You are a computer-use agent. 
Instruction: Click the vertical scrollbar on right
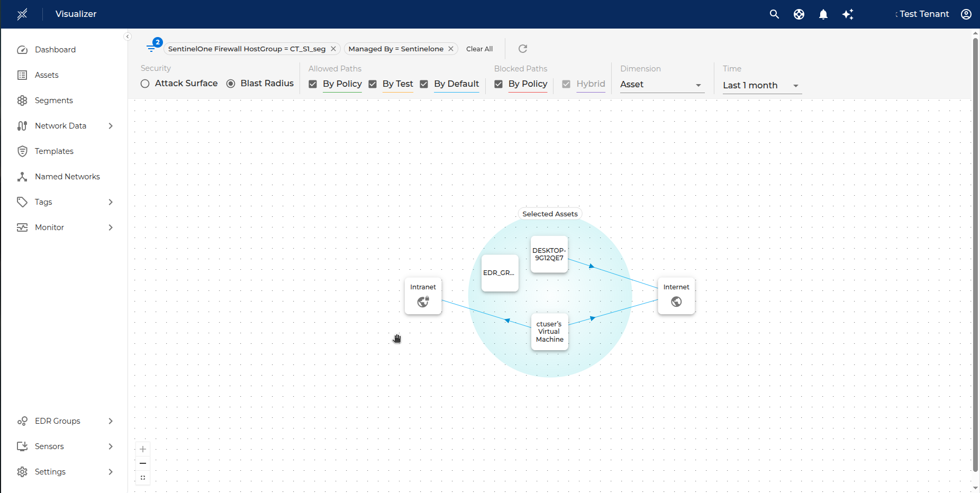click(975, 254)
